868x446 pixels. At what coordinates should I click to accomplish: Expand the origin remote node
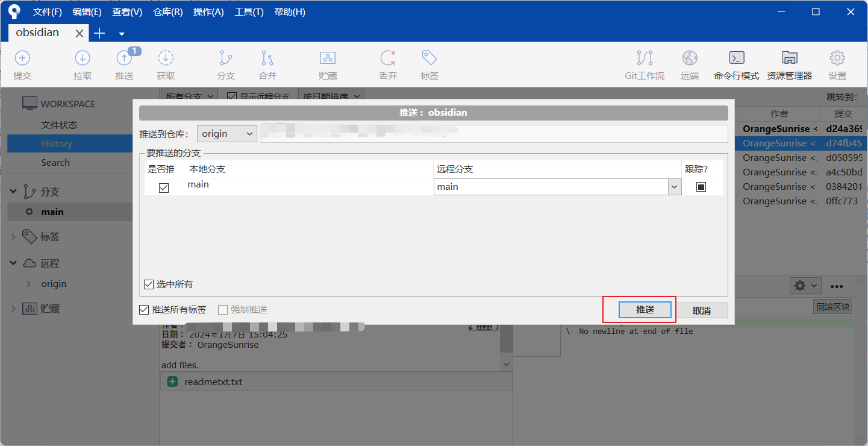pyautogui.click(x=28, y=284)
